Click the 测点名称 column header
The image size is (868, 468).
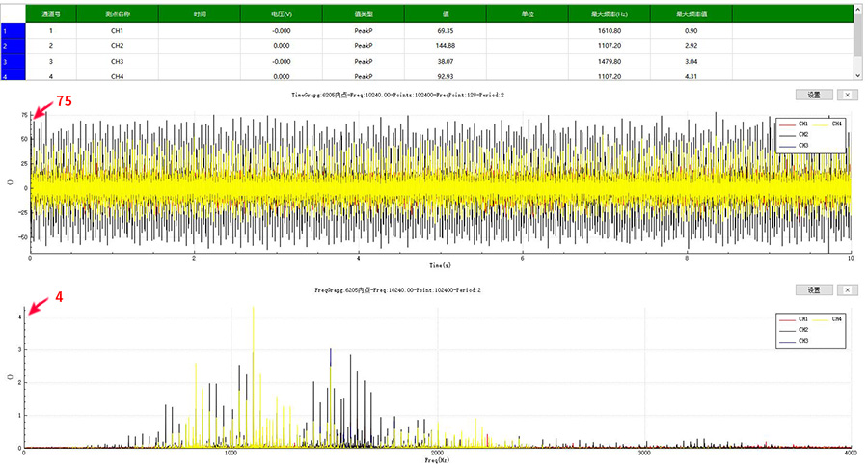click(117, 15)
